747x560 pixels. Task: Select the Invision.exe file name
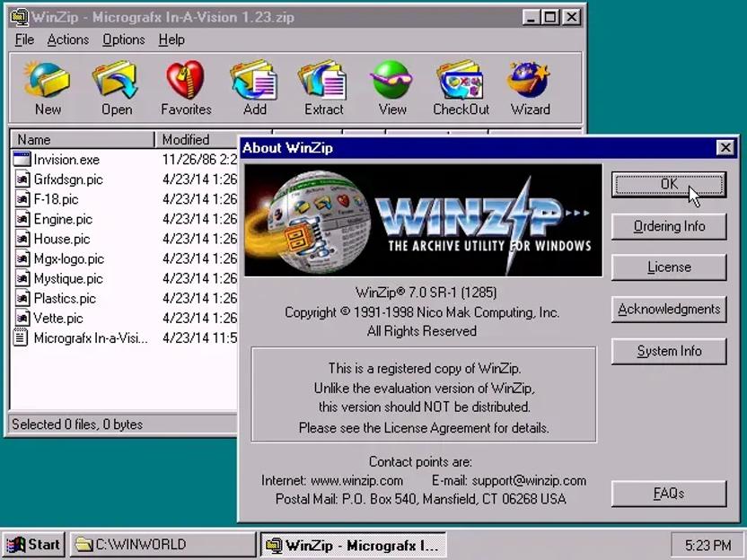pyautogui.click(x=66, y=160)
